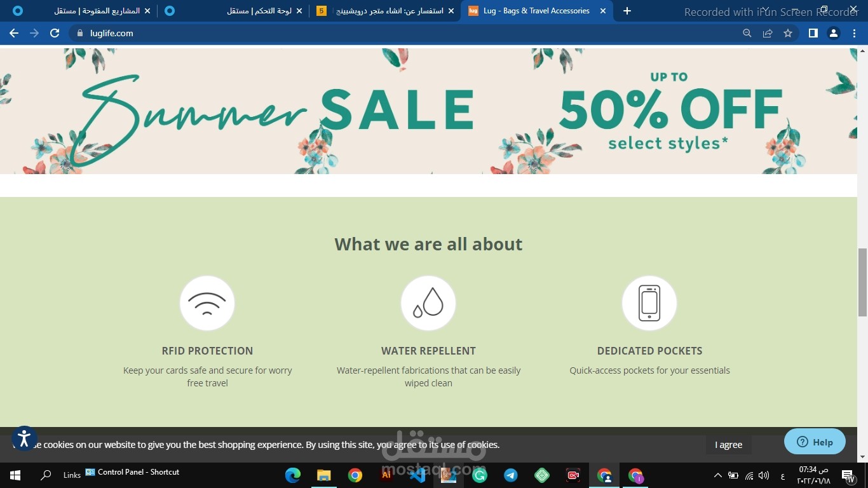Screen dimensions: 868x488
Task: Open the Help chat button
Action: 815,442
